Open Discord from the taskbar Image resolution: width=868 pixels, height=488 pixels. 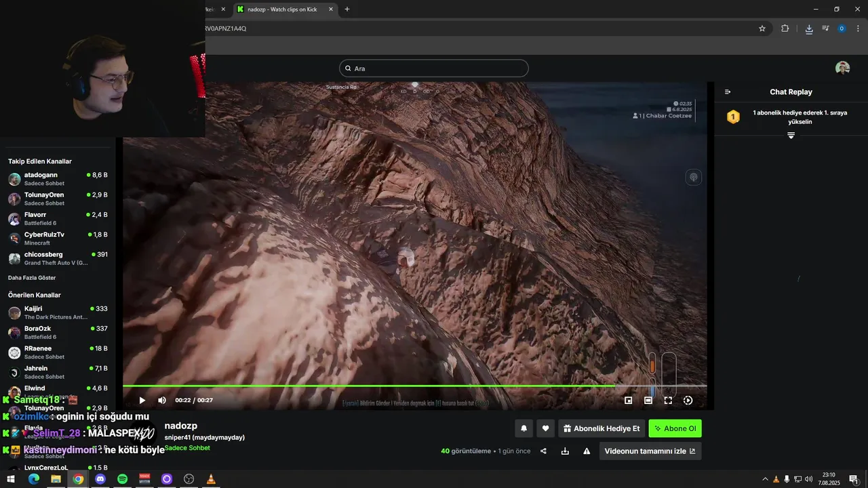[x=100, y=479]
